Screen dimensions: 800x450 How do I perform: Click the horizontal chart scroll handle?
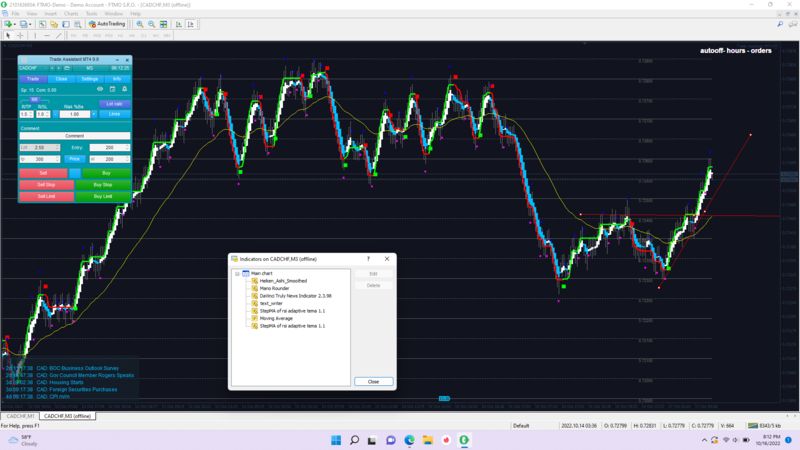[x=445, y=399]
